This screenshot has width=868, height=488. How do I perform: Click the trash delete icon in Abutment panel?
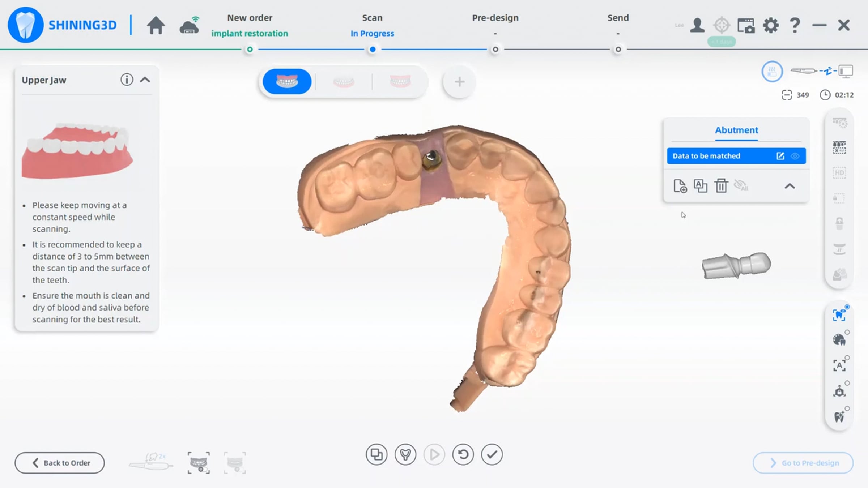721,186
